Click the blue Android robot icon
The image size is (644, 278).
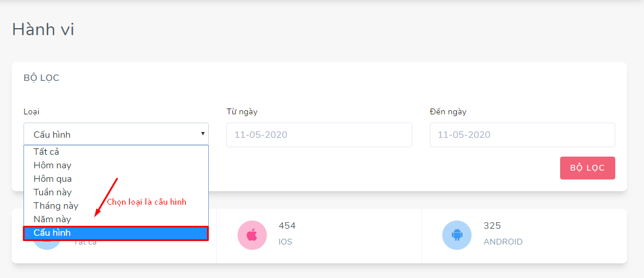point(457,235)
